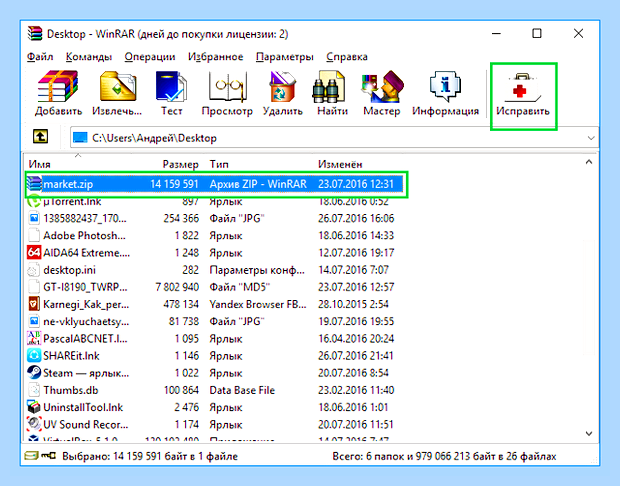
Task: Click the Архив ZIP - WinRAR type cell
Action: [x=258, y=184]
